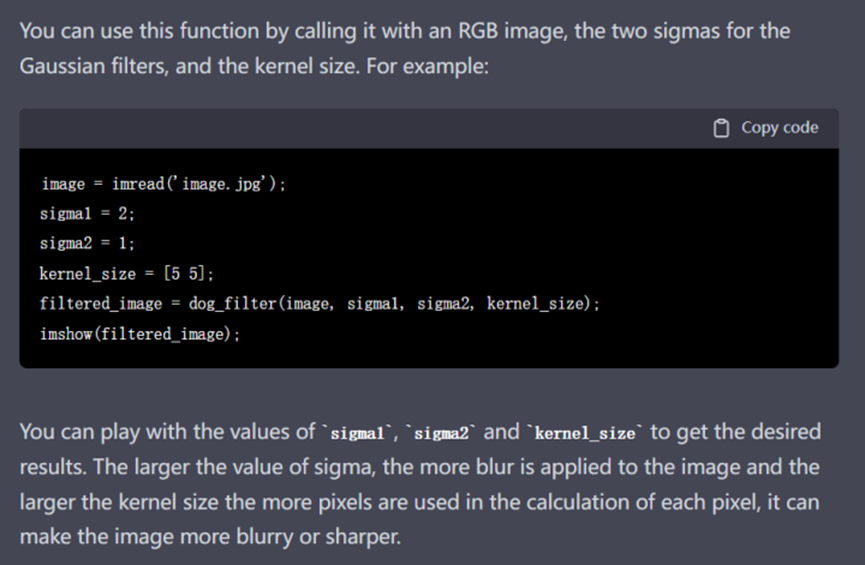Click the sigma2 = 1 code line

[87, 243]
